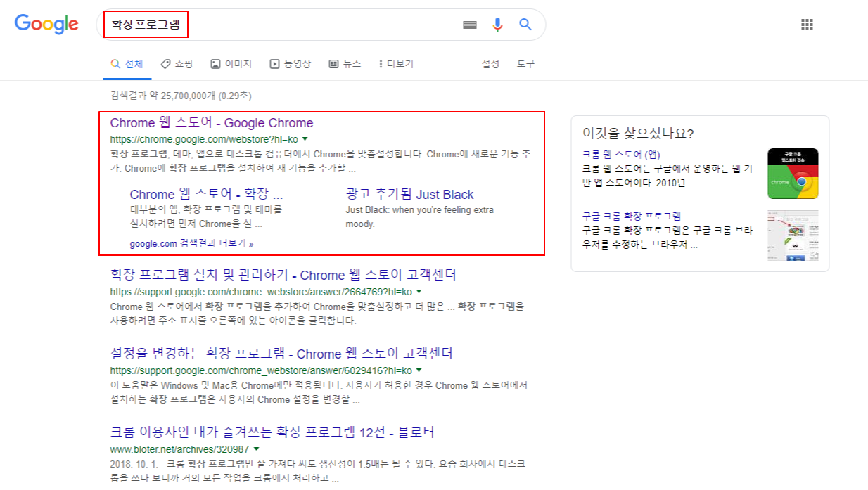Image resolution: width=868 pixels, height=490 pixels.
Task: Expand the 더보기 menu
Action: pos(396,64)
